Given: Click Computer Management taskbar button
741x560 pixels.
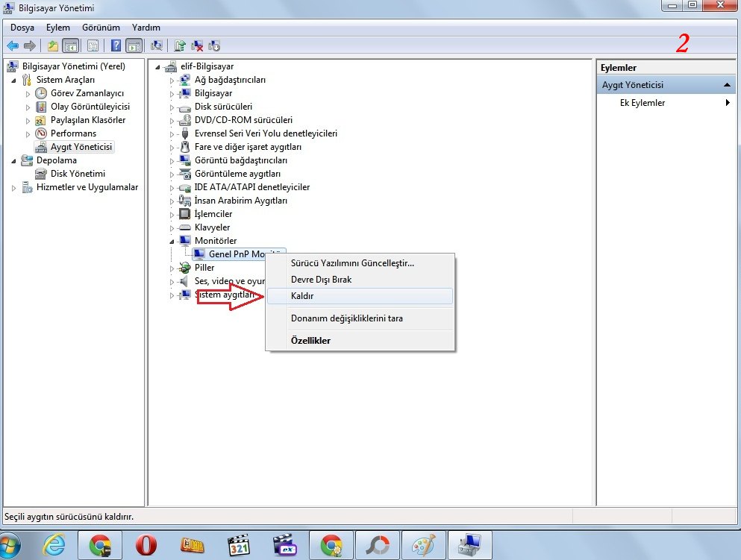Looking at the screenshot, I should tap(469, 545).
